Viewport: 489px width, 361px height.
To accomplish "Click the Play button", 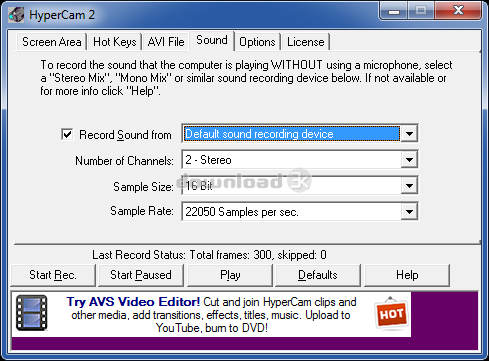I will [230, 275].
